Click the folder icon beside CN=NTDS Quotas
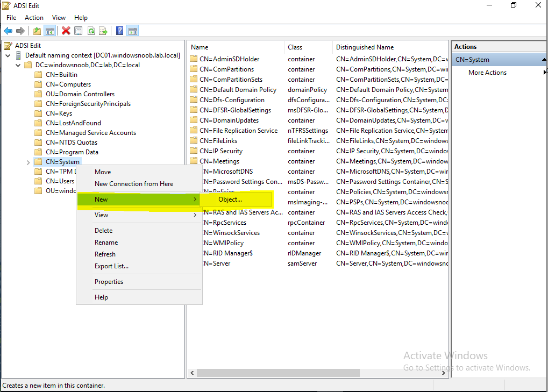548x392 pixels. (x=38, y=142)
